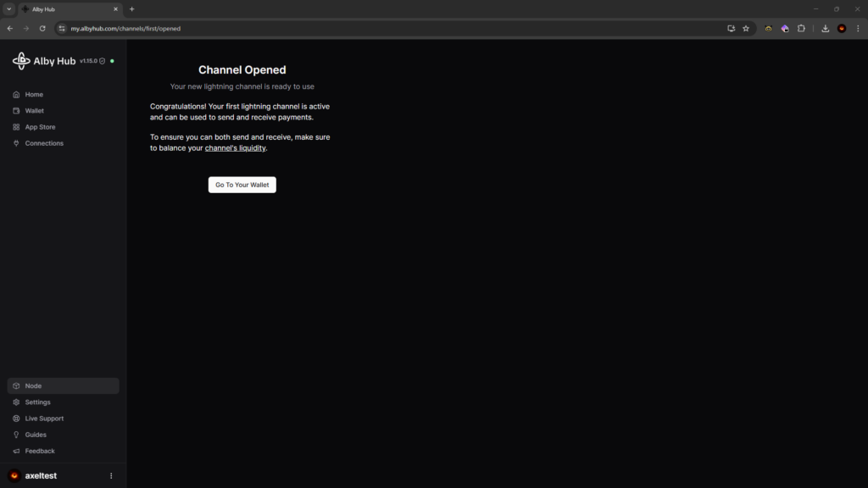Reload the page using the refresh button

(42, 28)
